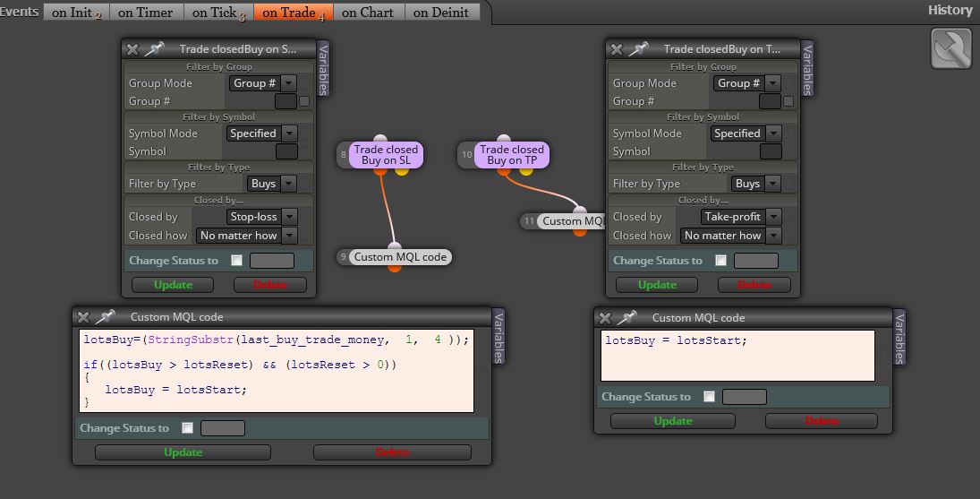Viewport: 980px width, 499px height.
Task: Open Closed by Take-profit dropdown
Action: click(x=741, y=217)
